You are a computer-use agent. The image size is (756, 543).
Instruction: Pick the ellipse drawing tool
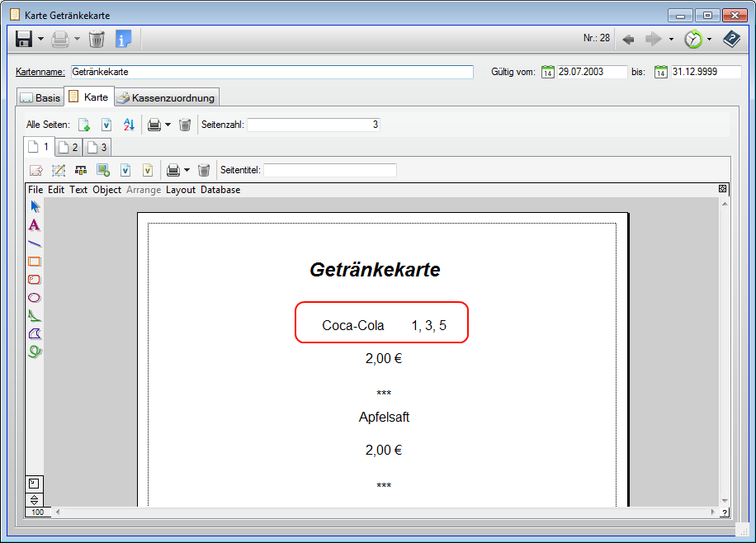(x=34, y=298)
